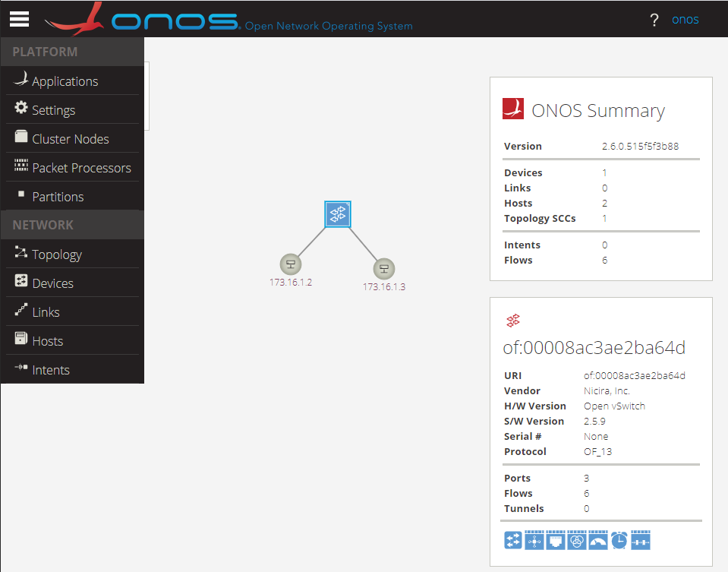Image resolution: width=728 pixels, height=572 pixels.
Task: Click the Ports label in device panel
Action: pyautogui.click(x=517, y=478)
